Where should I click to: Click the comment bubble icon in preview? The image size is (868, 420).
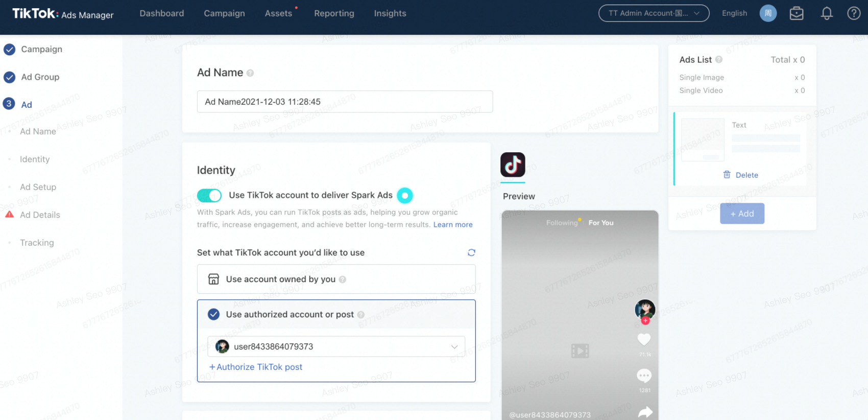(644, 376)
